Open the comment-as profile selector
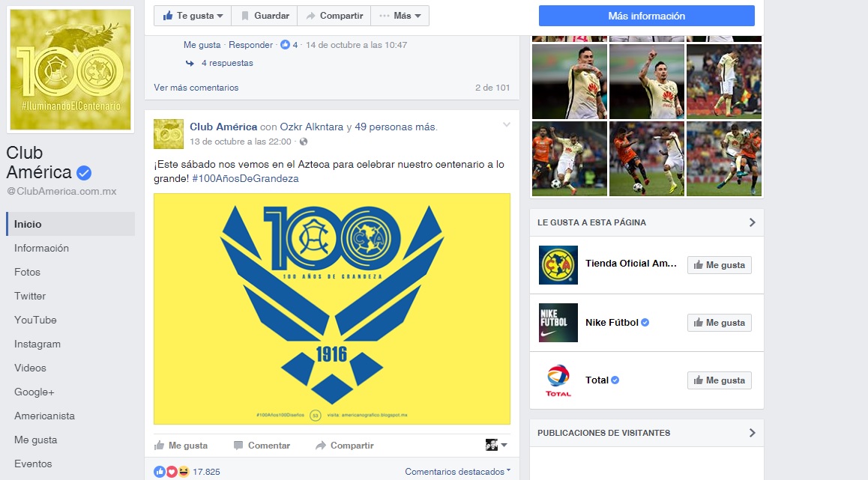868x480 pixels. [x=496, y=445]
